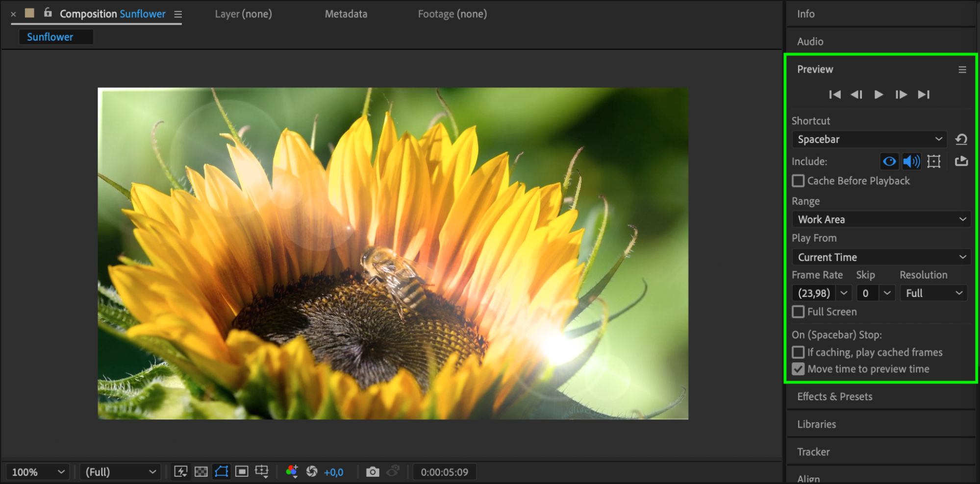980x484 pixels.
Task: Step back one frame in Preview
Action: pos(856,95)
